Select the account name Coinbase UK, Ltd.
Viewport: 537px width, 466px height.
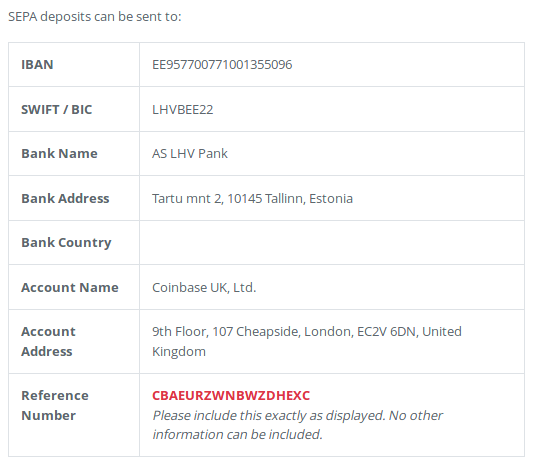pos(204,288)
